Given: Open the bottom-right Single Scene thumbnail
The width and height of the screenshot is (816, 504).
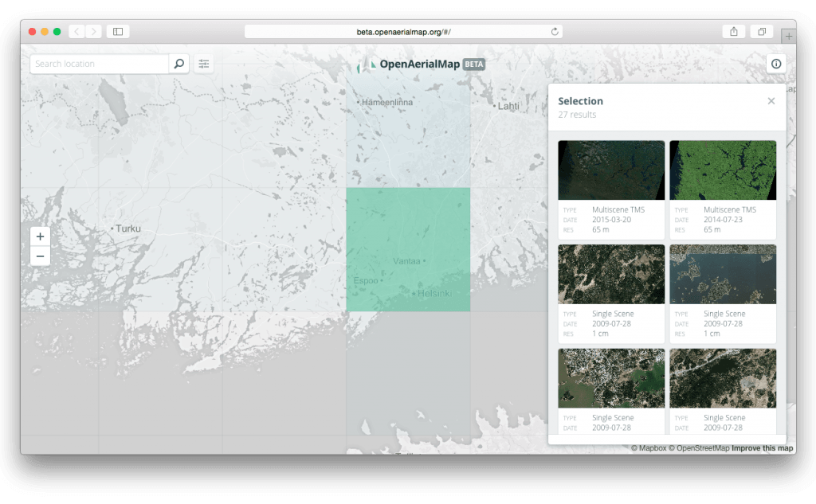Looking at the screenshot, I should [x=723, y=378].
